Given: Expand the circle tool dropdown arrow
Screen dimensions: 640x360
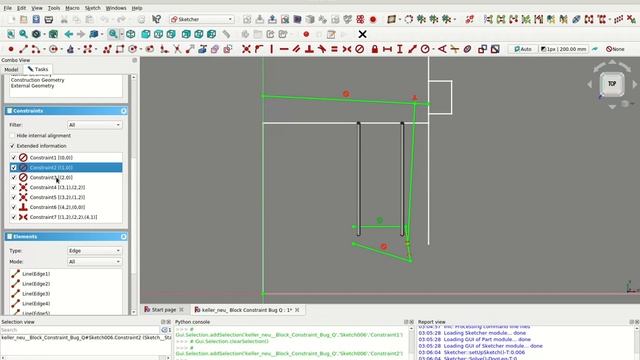Looking at the screenshot, I should coord(62,49).
